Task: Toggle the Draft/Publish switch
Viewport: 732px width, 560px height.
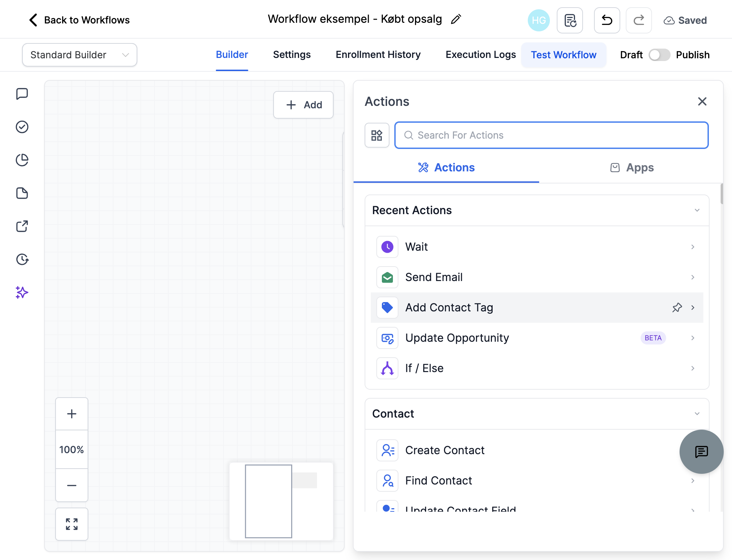Action: click(x=659, y=55)
